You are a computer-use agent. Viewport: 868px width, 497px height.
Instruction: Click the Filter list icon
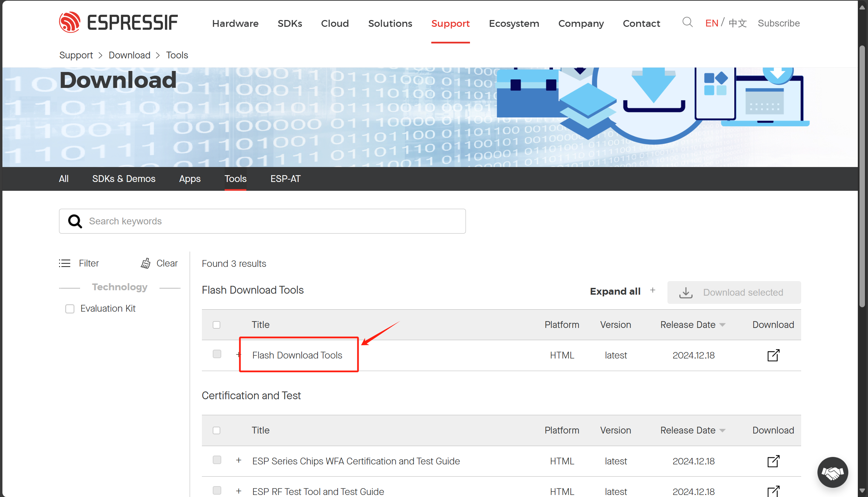(64, 263)
